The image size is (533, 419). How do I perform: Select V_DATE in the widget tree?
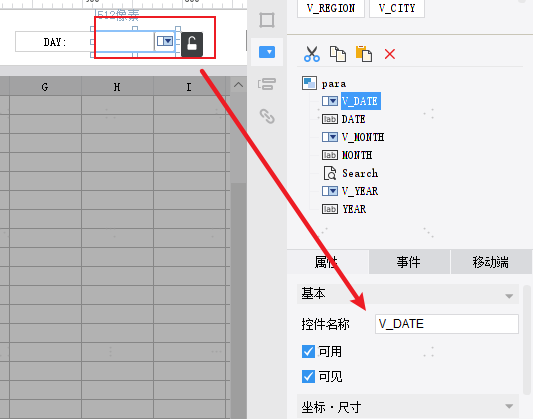point(360,101)
